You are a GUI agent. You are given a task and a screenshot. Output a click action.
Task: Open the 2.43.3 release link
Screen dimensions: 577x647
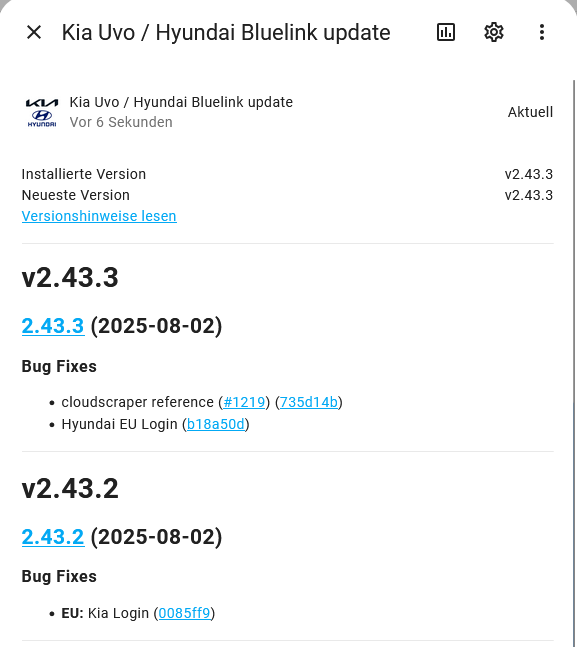point(53,326)
